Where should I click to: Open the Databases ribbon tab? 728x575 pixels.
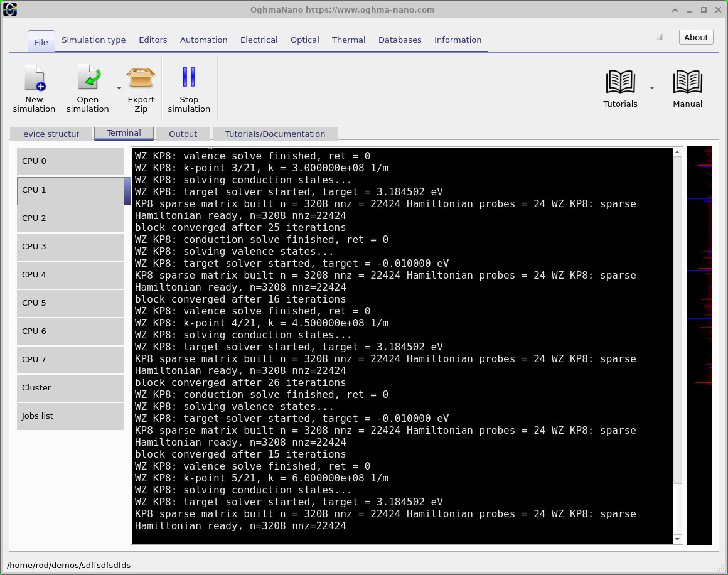click(x=400, y=40)
